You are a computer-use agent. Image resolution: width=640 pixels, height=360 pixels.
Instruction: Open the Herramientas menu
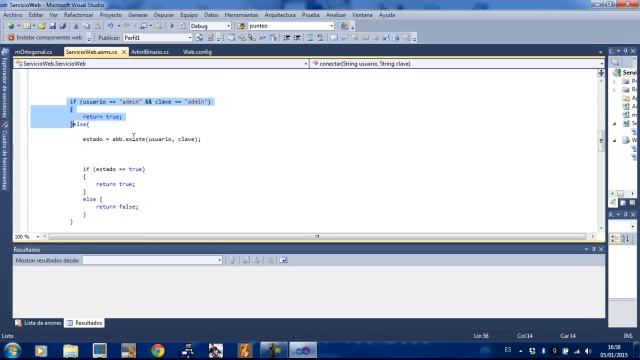[x=241, y=15]
